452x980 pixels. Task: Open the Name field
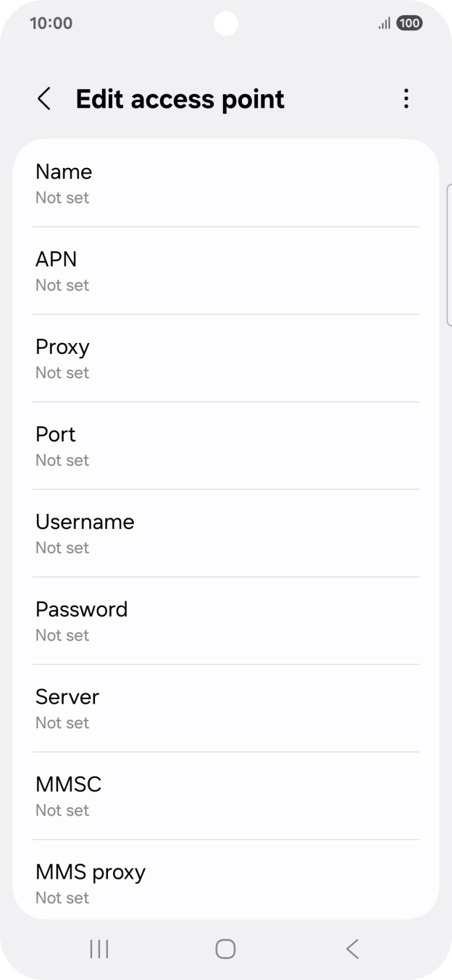[x=225, y=183]
